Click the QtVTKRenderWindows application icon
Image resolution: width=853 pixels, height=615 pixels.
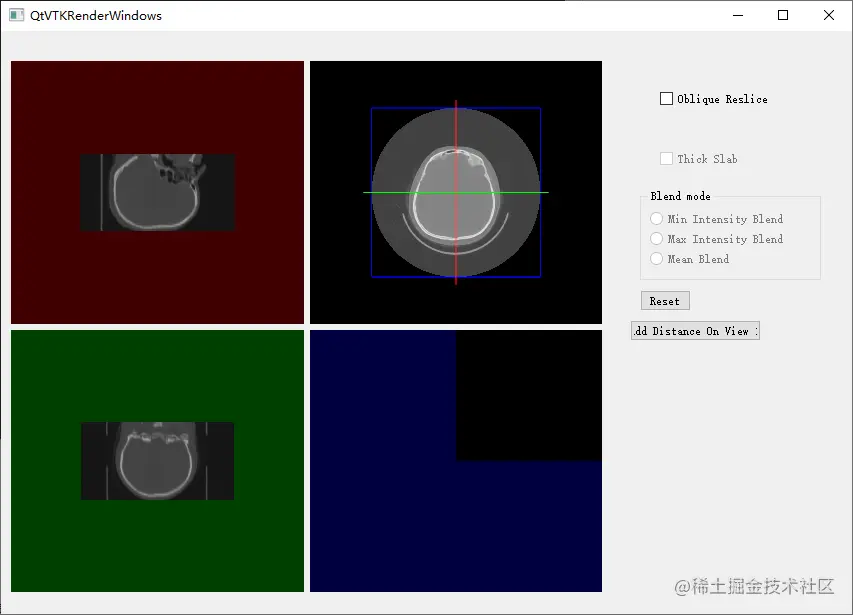point(14,15)
